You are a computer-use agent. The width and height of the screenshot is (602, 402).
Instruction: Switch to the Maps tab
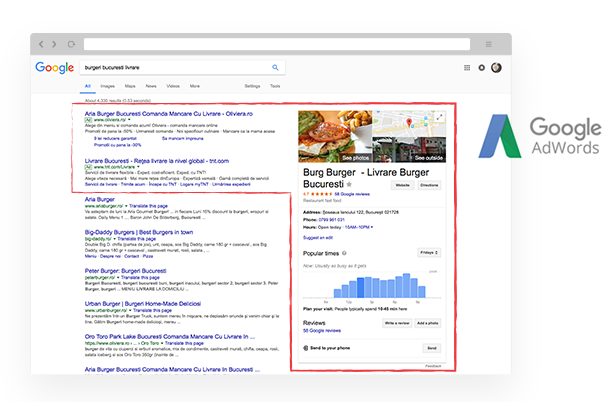tap(130, 86)
